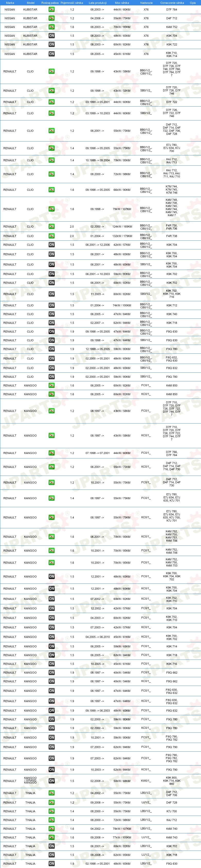Click the petrol icon in Kubistar D4F 712 row
The width and height of the screenshot is (201, 868).
52,18
